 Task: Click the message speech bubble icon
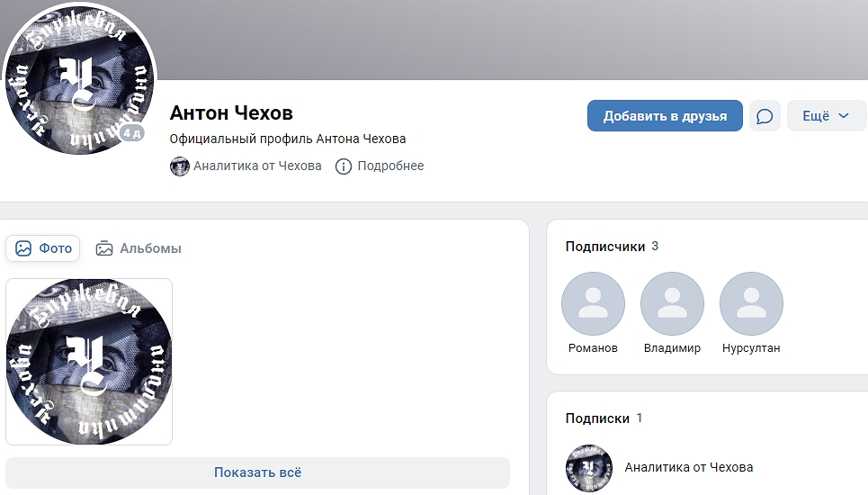(765, 116)
